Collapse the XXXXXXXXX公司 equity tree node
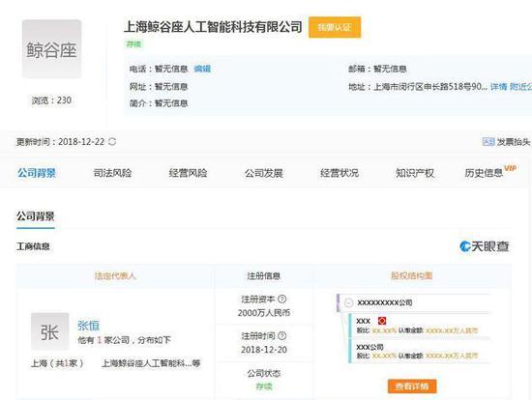This screenshot has width=532, height=400. (x=348, y=302)
